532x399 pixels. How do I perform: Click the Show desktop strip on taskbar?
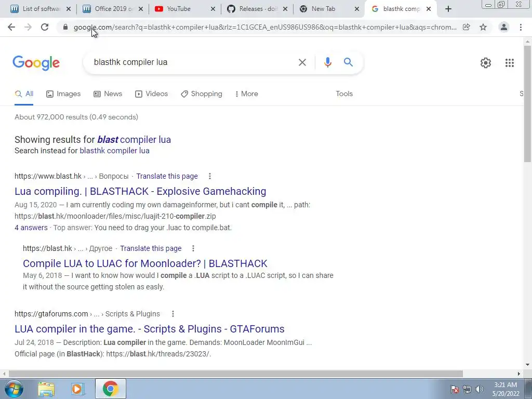(528, 389)
